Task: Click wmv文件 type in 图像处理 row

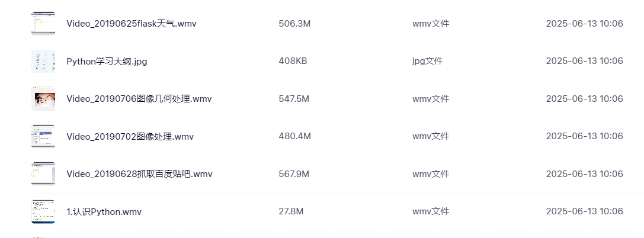Action: (x=431, y=136)
